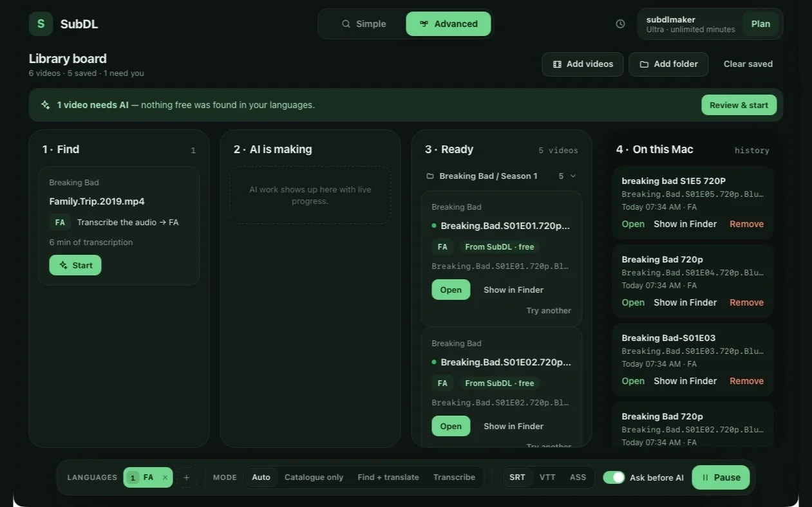
Task: Open the Plan button
Action: coord(760,24)
